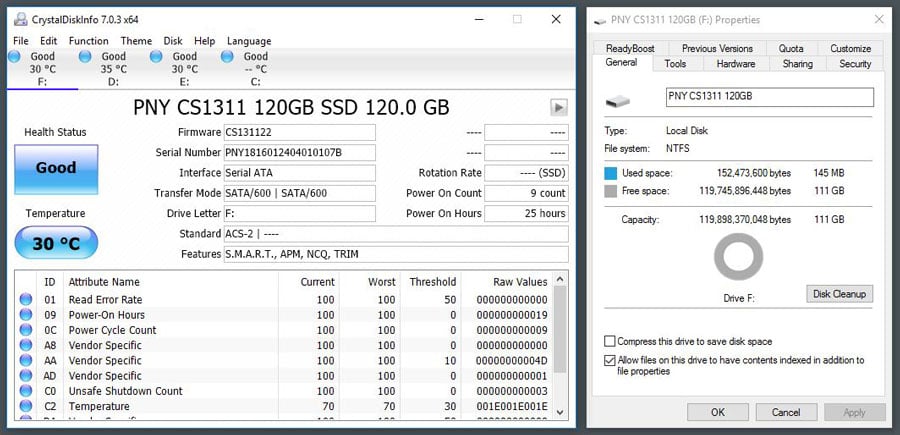Image resolution: width=900 pixels, height=435 pixels.
Task: Click status orb for C2 Temperature row
Action: click(26, 406)
